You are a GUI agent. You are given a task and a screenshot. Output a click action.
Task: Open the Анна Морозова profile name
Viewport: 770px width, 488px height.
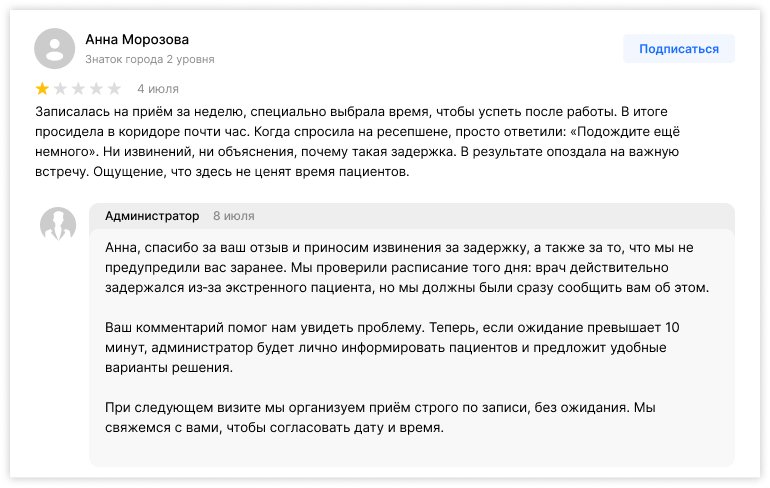(137, 40)
